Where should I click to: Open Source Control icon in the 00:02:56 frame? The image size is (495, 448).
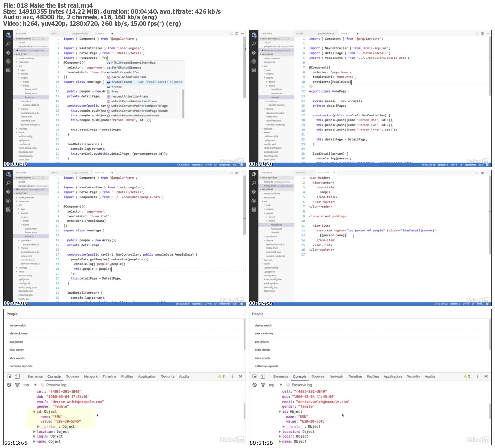click(x=254, y=192)
